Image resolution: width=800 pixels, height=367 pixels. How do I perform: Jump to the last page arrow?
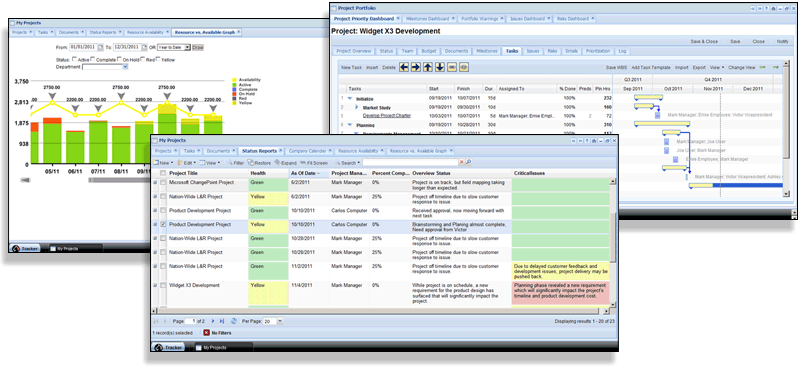(222, 321)
